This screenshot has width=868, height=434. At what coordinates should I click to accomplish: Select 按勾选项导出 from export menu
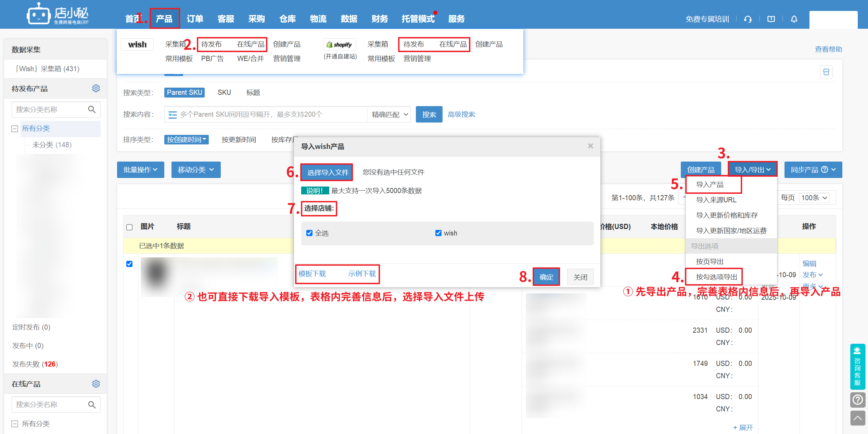click(x=716, y=277)
